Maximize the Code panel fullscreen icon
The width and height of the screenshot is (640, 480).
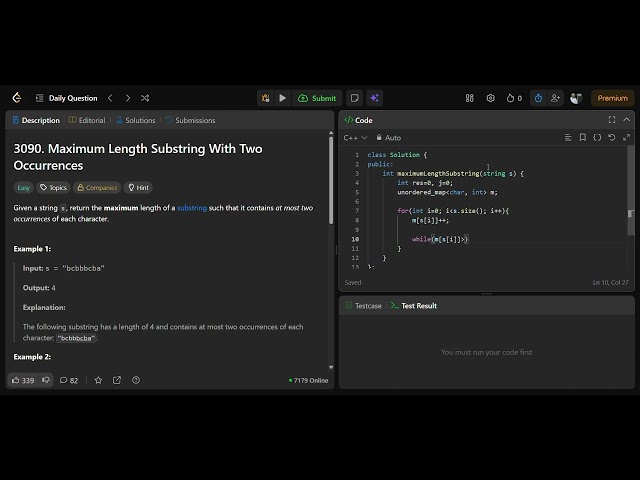[612, 120]
